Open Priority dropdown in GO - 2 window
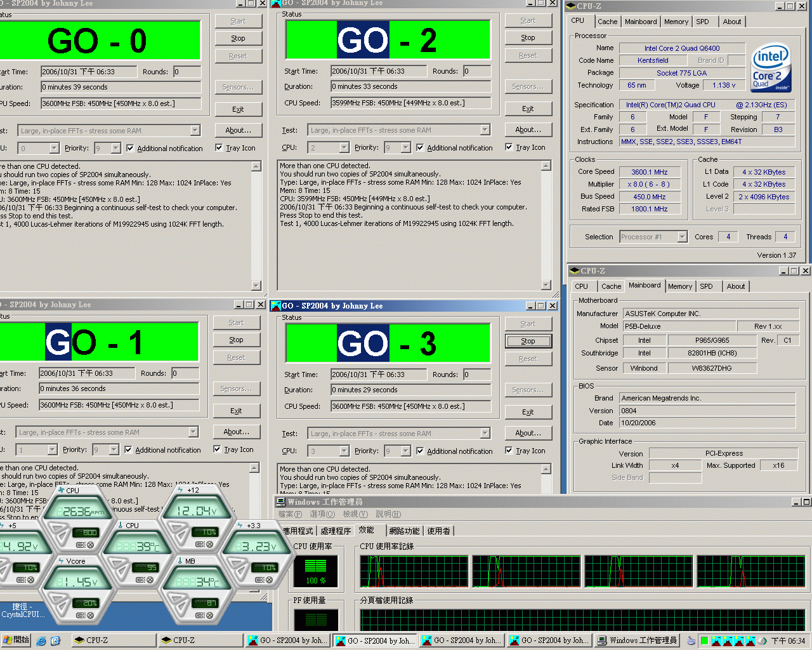Screen dimensions: 812x650 point(405,147)
